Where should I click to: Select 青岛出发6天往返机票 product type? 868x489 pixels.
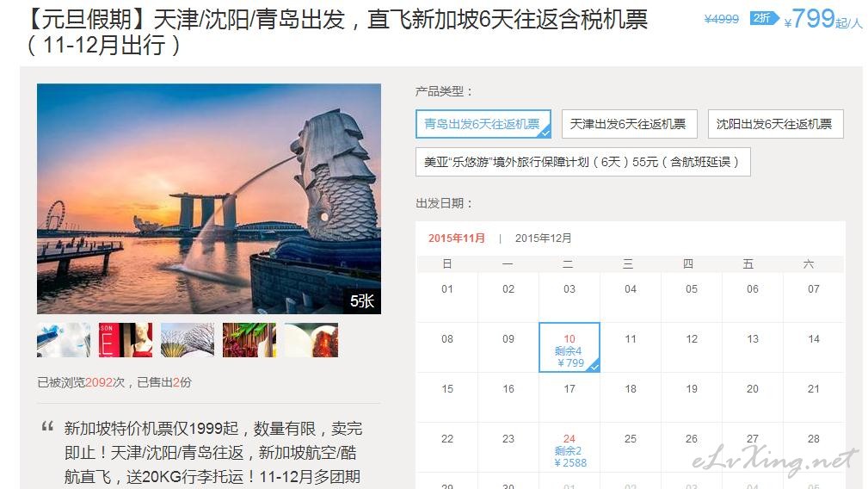coord(483,124)
